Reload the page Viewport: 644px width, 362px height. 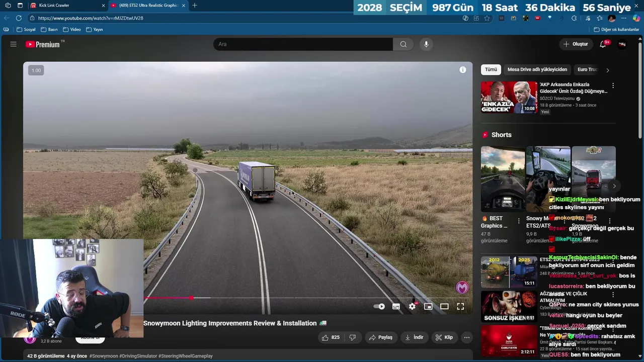pos(19,18)
